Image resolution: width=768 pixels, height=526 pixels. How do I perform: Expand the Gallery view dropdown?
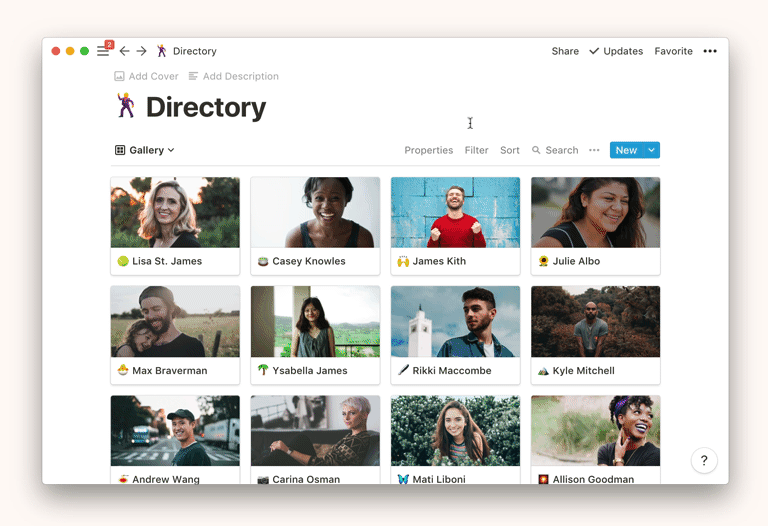point(145,150)
